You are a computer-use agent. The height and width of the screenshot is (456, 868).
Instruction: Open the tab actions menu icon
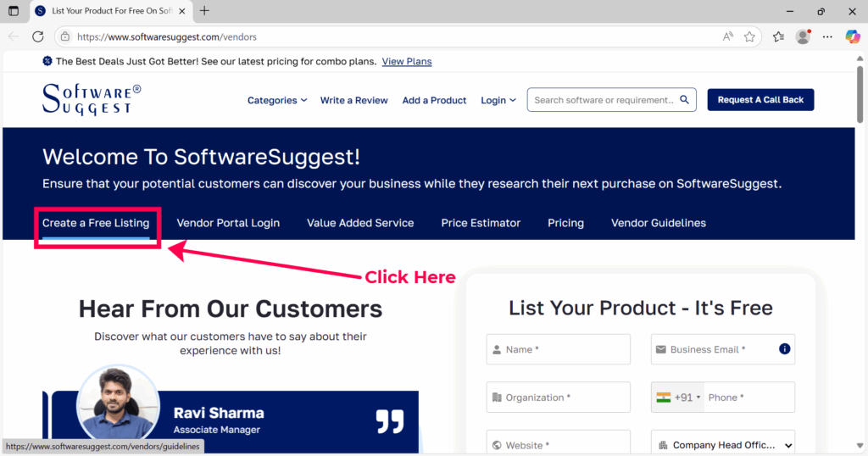[x=14, y=11]
